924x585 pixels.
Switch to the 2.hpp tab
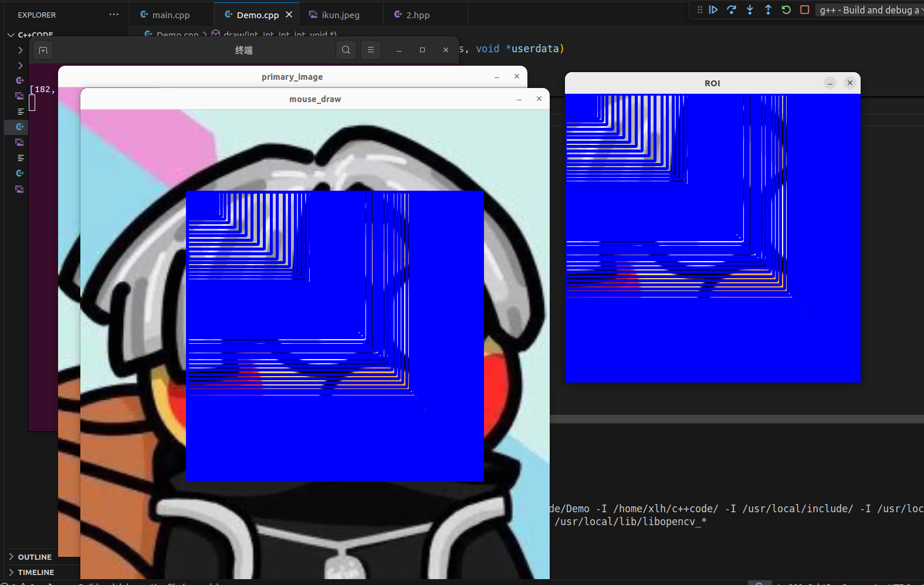(418, 15)
